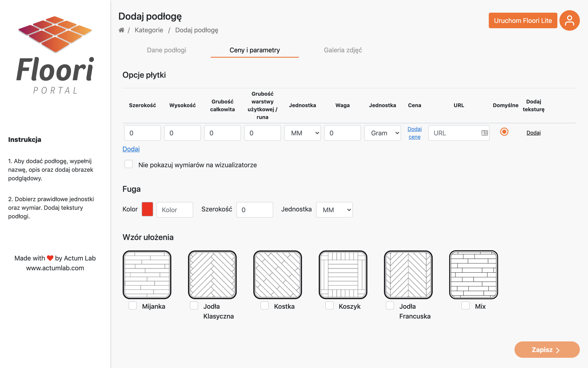
Task: Click Uruchom Floori Lite button
Action: point(523,20)
